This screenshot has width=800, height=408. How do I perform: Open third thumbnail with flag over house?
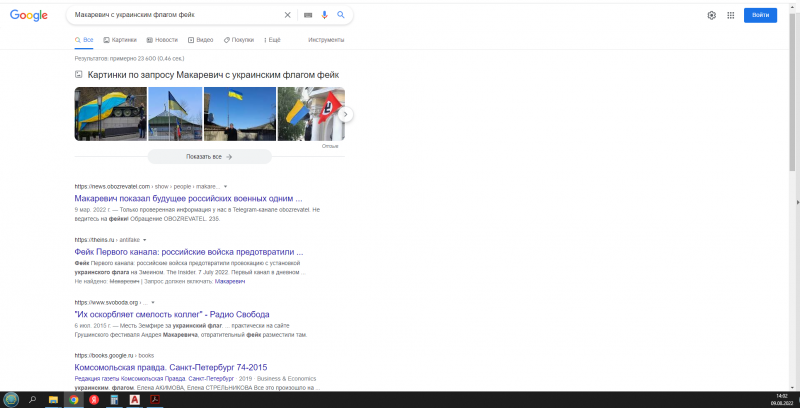click(240, 114)
